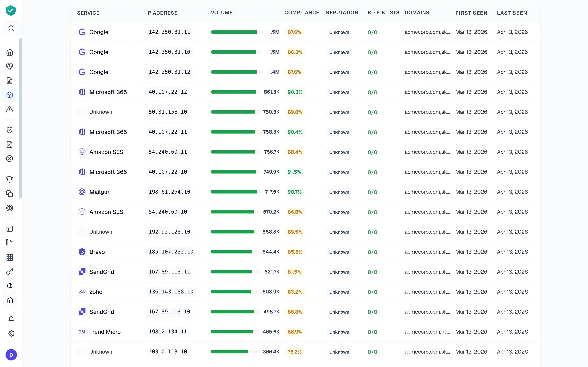The height and width of the screenshot is (367, 588).
Task: Click the Brevo service logo
Action: point(82,252)
